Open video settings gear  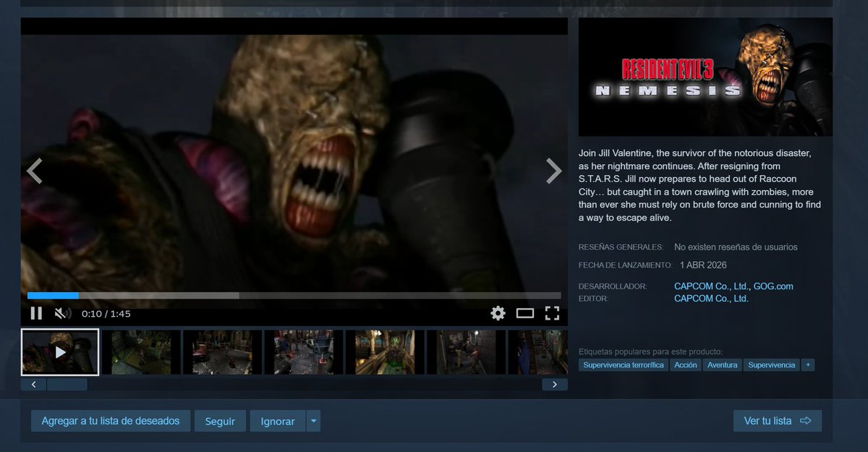498,313
